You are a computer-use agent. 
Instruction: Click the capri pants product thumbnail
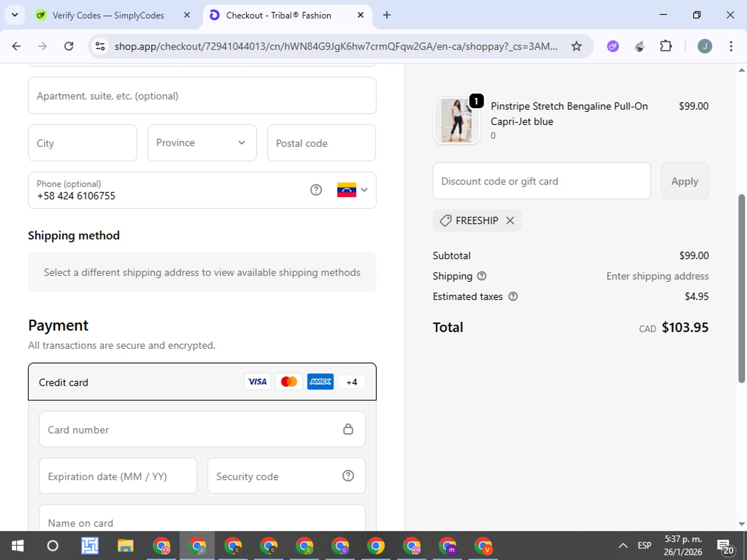click(457, 120)
